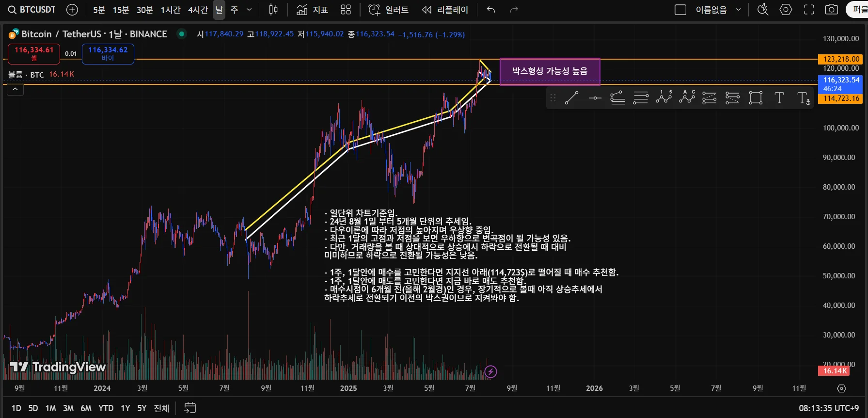
Task: Toggle the 이름없음 layout checkbox
Action: (680, 10)
